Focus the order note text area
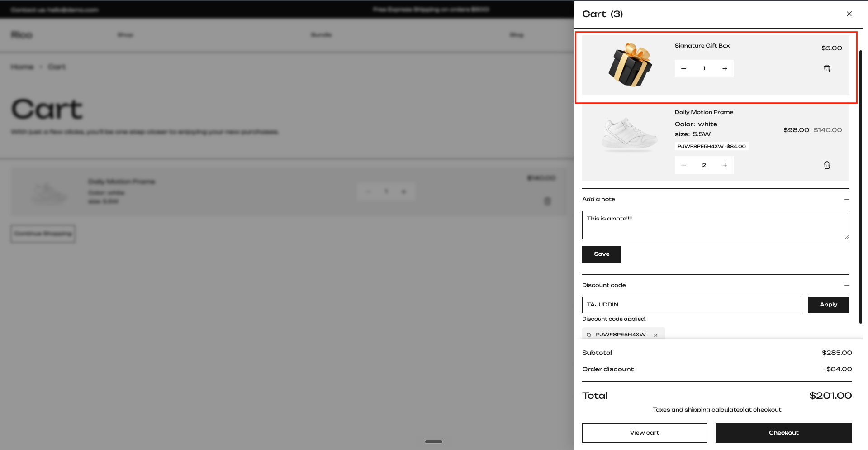The height and width of the screenshot is (450, 868). tap(716, 225)
